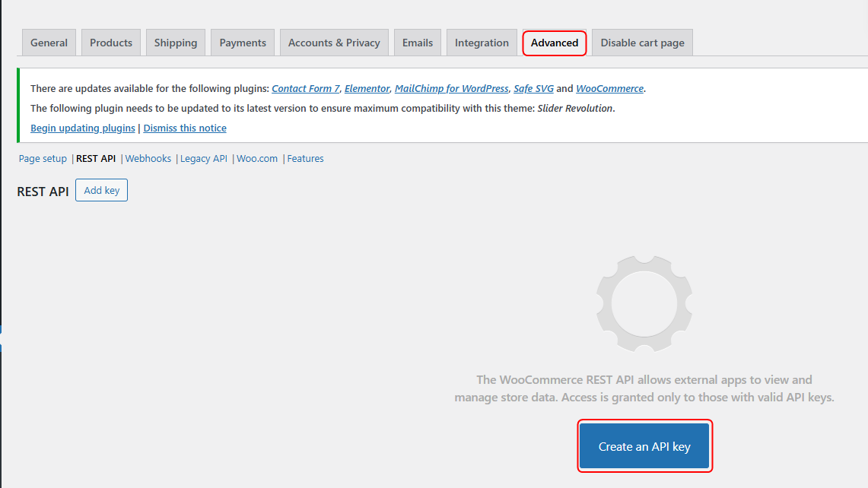Select the Disable cart page tab
The height and width of the screenshot is (488, 868).
tap(642, 43)
